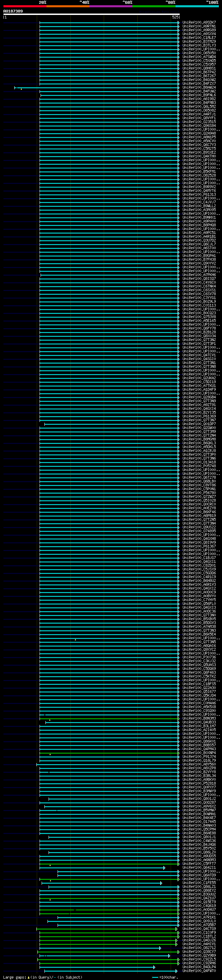222x980 pixels.
Task: Select UniRef100_B8N3M3 label
Action: pyautogui.click(x=199, y=718)
